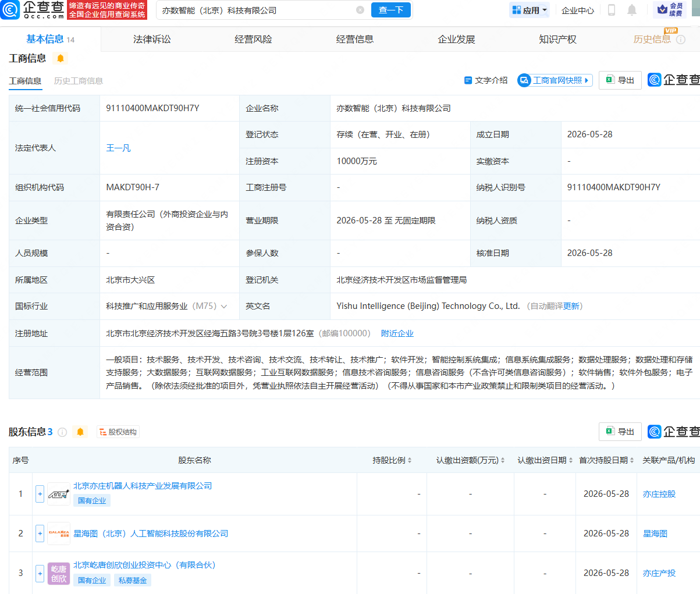The width and height of the screenshot is (700, 594).
Task: Clear the search box with the x icon
Action: coord(360,10)
